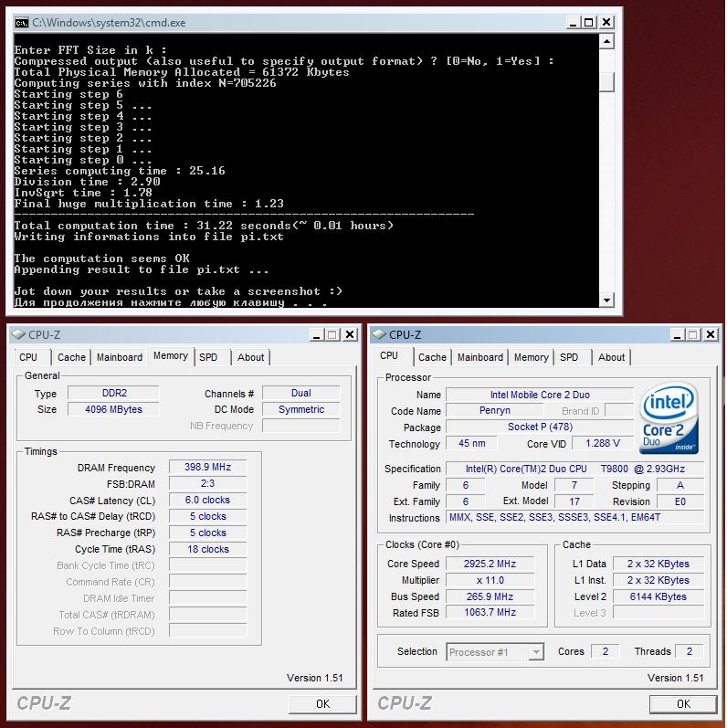Click Cycle Time 18 clocks value
The height and width of the screenshot is (728, 727).
[x=208, y=549]
